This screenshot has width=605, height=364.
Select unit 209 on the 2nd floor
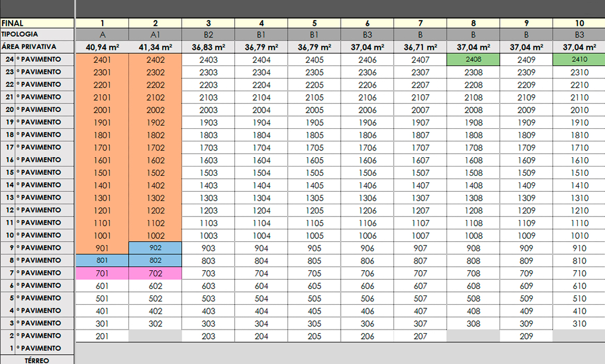point(526,336)
